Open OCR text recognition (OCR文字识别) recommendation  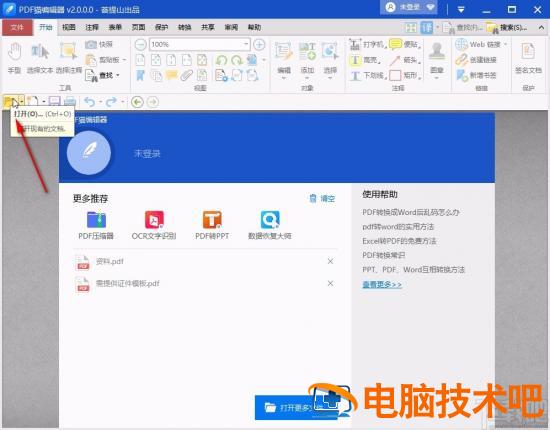[x=154, y=225]
